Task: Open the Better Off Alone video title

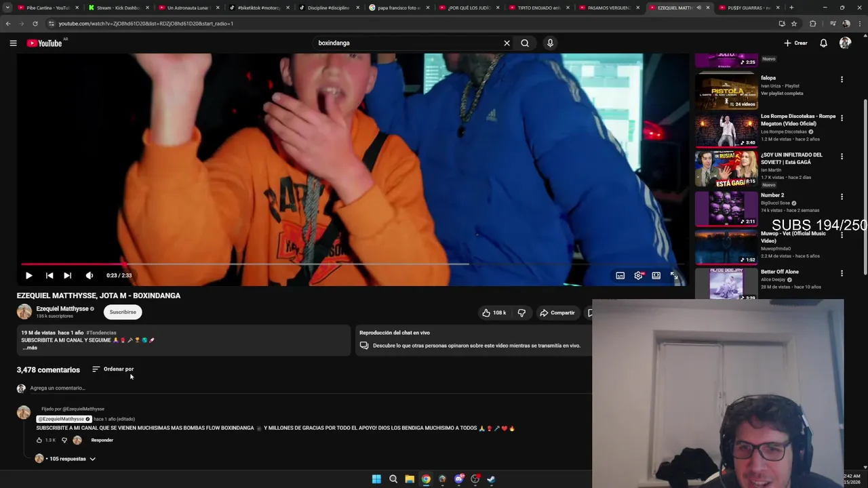Action: [780, 272]
